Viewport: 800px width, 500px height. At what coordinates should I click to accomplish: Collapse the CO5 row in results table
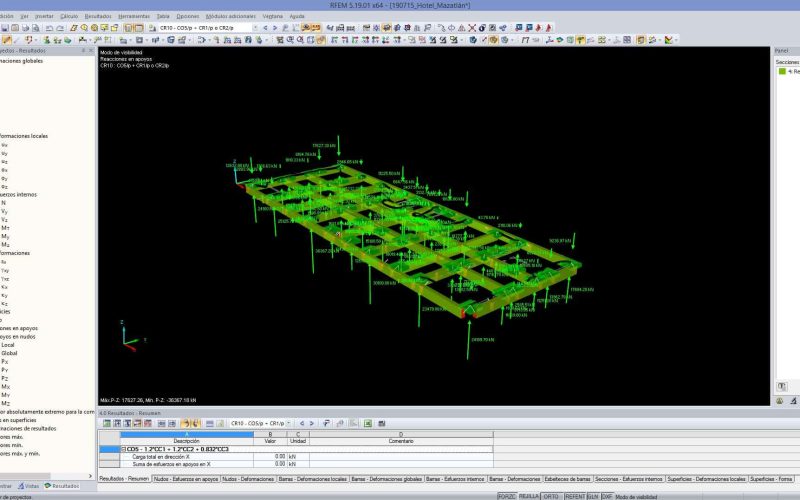[123, 449]
